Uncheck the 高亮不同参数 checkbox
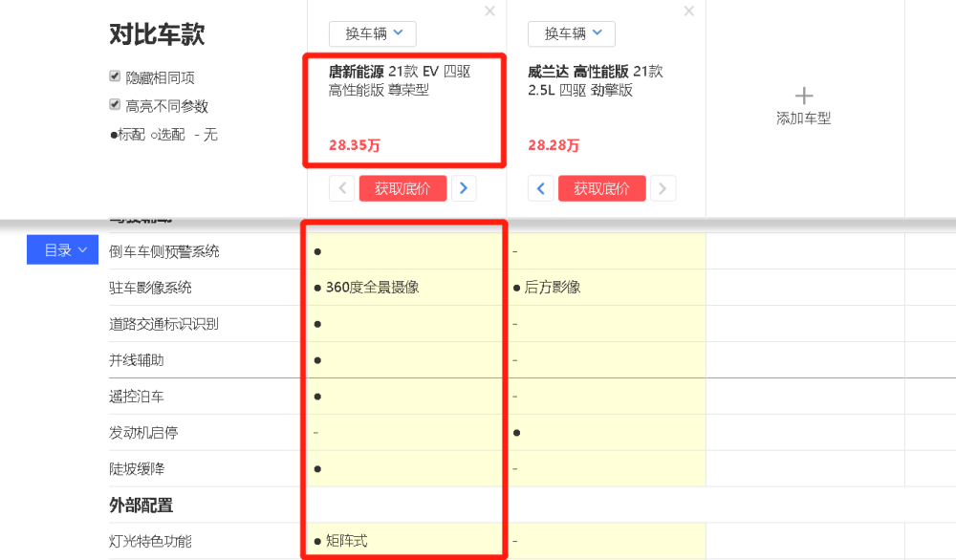Viewport: 956px width, 560px height. 115,105
